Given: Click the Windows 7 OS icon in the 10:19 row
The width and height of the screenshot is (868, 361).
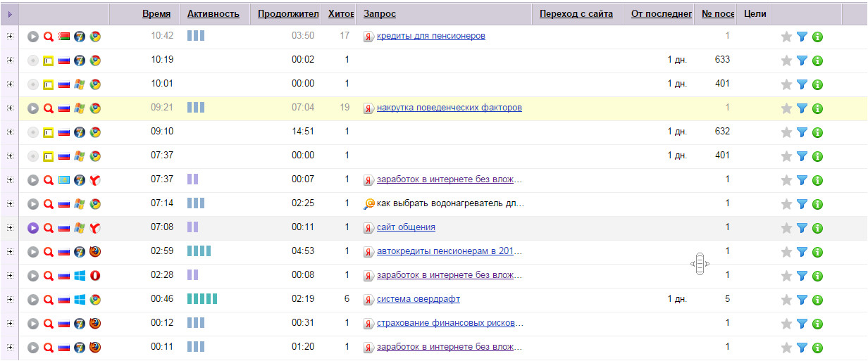Looking at the screenshot, I should [80, 61].
